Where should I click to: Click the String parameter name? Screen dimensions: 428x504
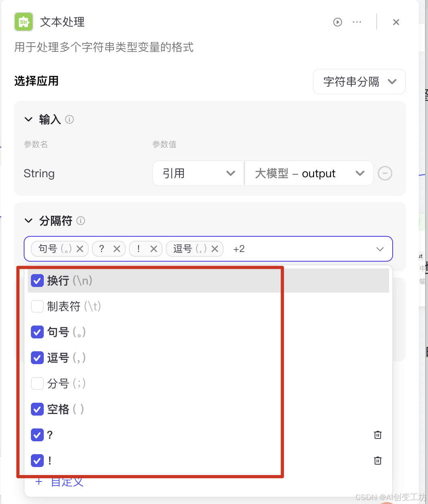click(39, 174)
